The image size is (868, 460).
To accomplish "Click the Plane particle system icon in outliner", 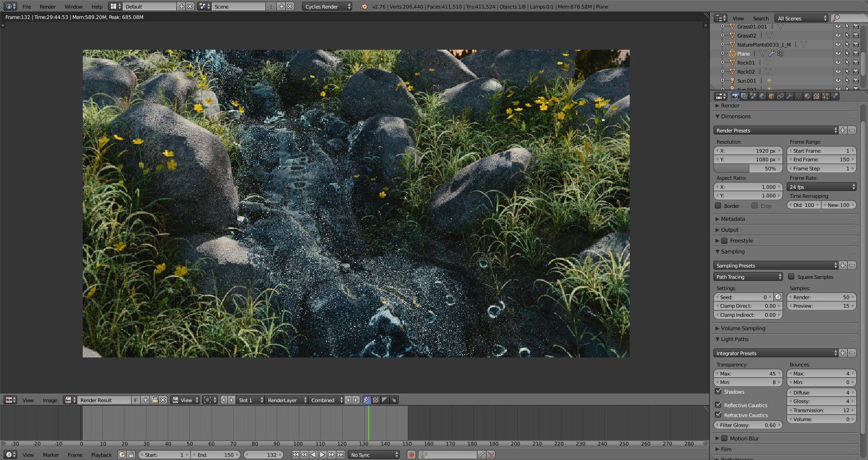I will click(781, 54).
